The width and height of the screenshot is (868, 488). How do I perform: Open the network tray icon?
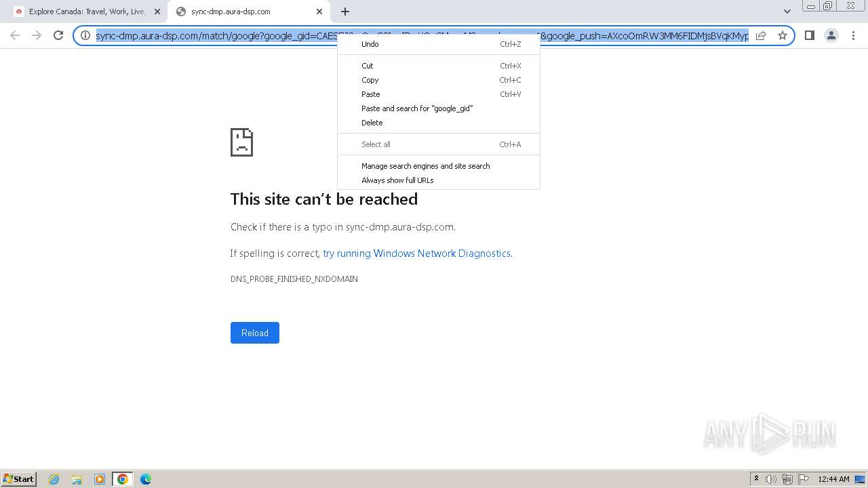point(787,479)
